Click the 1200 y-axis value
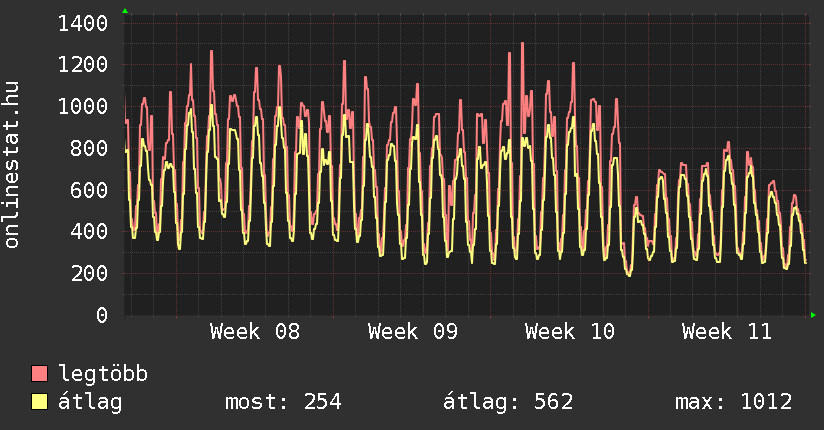This screenshot has width=824, height=430. click(84, 65)
